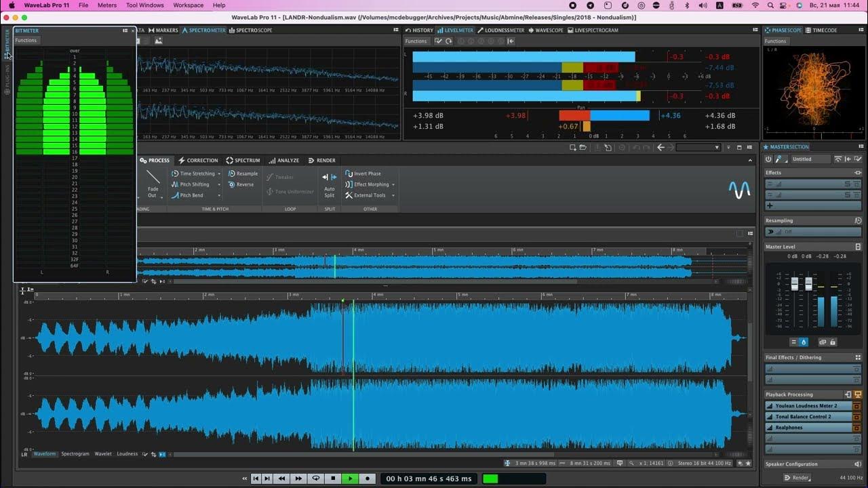This screenshot has width=868, height=488.
Task: Switch to the Timecode tab
Action: point(821,30)
